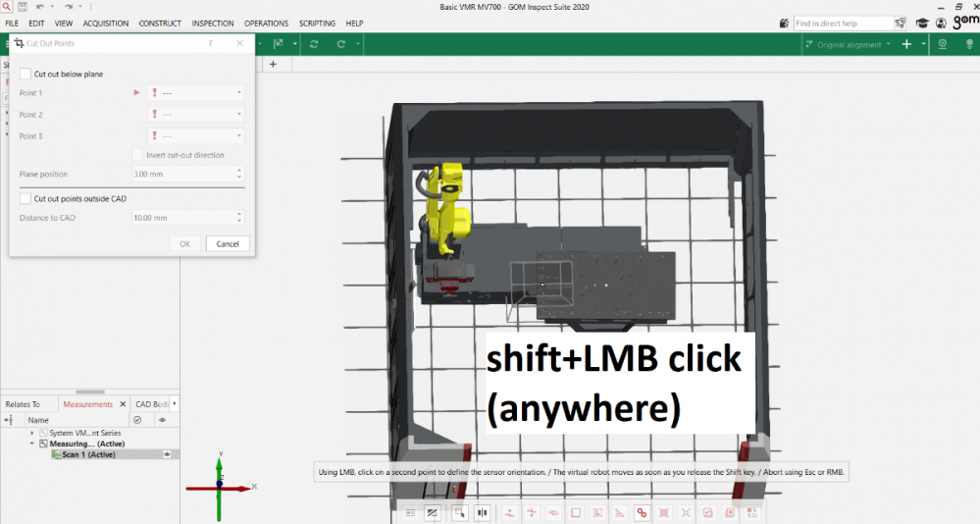
Task: Click the tree sort icon left of Name header
Action: pyautogui.click(x=9, y=420)
